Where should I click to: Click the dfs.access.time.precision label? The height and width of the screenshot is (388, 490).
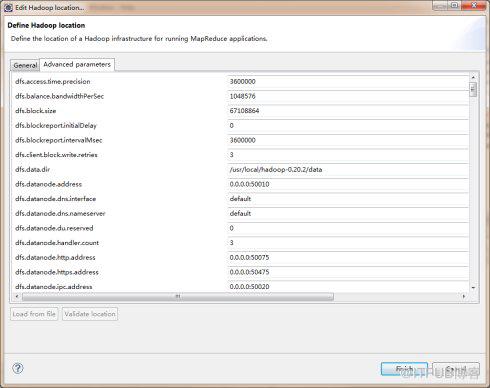pos(53,82)
